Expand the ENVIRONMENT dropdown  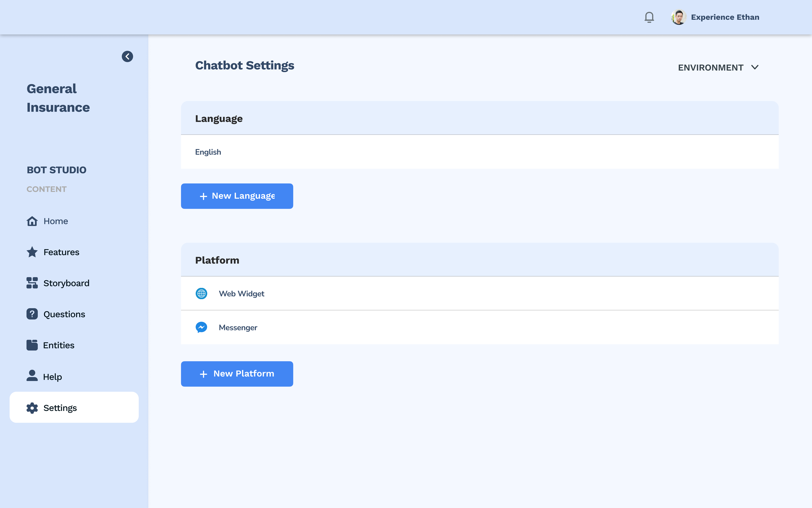point(718,68)
